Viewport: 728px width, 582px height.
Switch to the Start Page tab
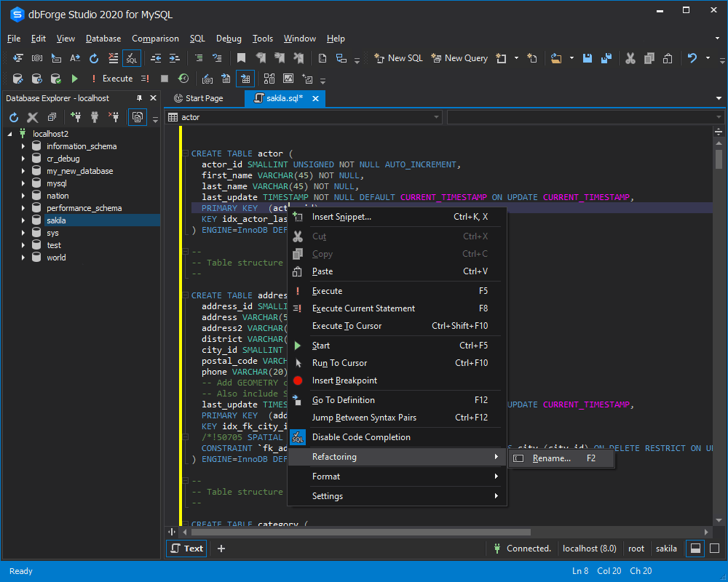coord(198,98)
